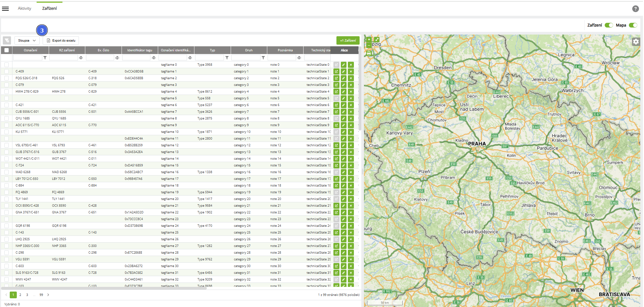Expand map to fullscreen
The width and height of the screenshot is (644, 307).
pos(377,39)
